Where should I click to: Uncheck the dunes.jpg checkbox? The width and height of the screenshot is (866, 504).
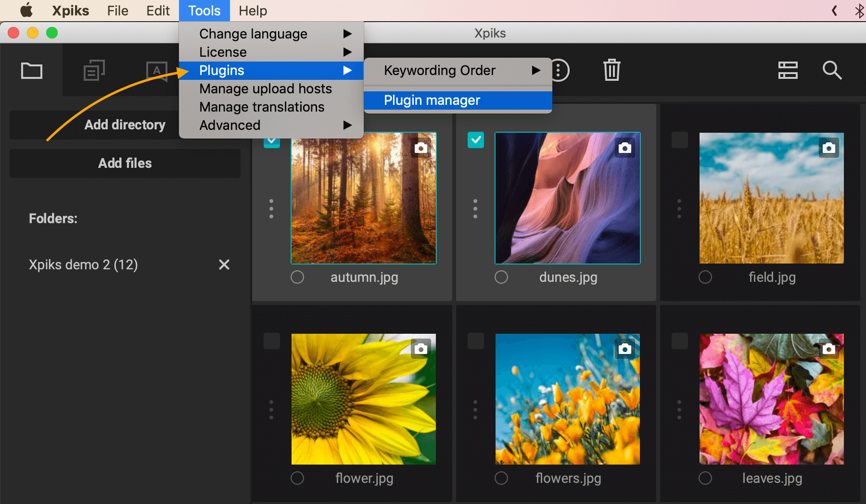coord(475,140)
